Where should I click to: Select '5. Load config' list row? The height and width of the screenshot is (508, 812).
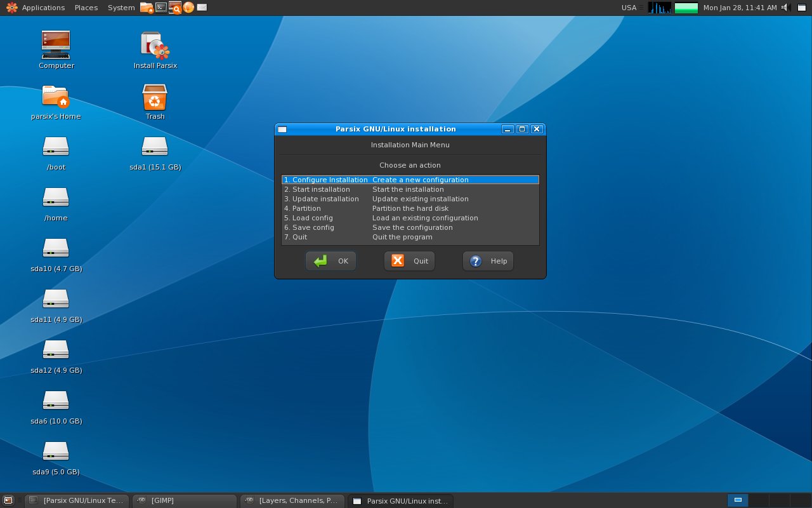click(x=410, y=218)
